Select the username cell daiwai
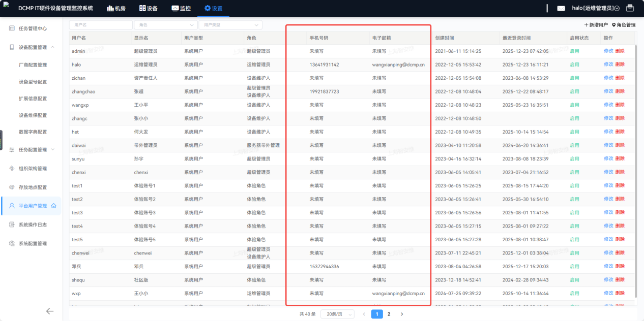Screen dimensions: 644x321 [x=79, y=145]
